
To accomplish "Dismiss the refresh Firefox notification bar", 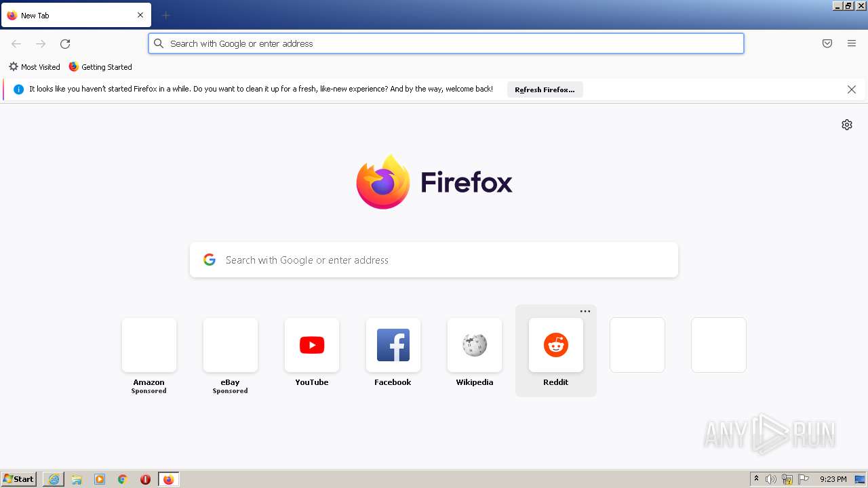I will click(x=852, y=89).
